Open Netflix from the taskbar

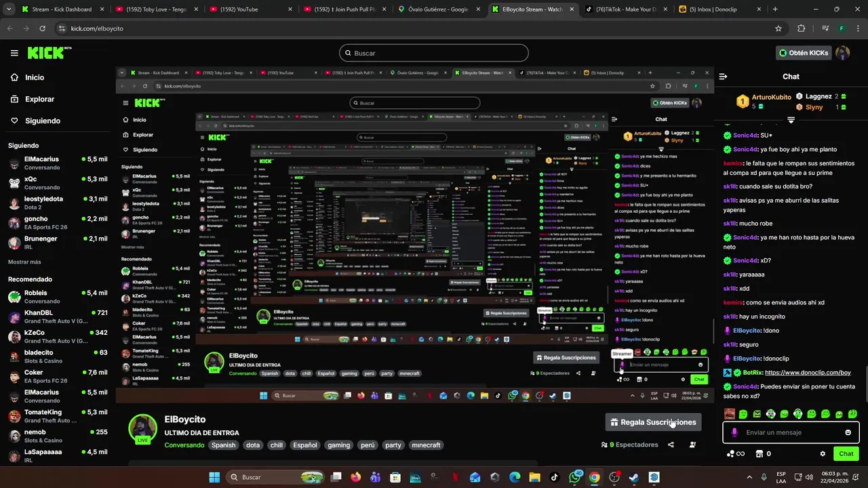point(454,477)
